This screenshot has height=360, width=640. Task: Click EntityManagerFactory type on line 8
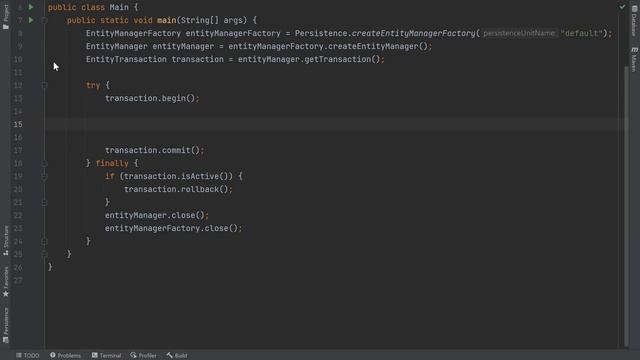coord(133,33)
